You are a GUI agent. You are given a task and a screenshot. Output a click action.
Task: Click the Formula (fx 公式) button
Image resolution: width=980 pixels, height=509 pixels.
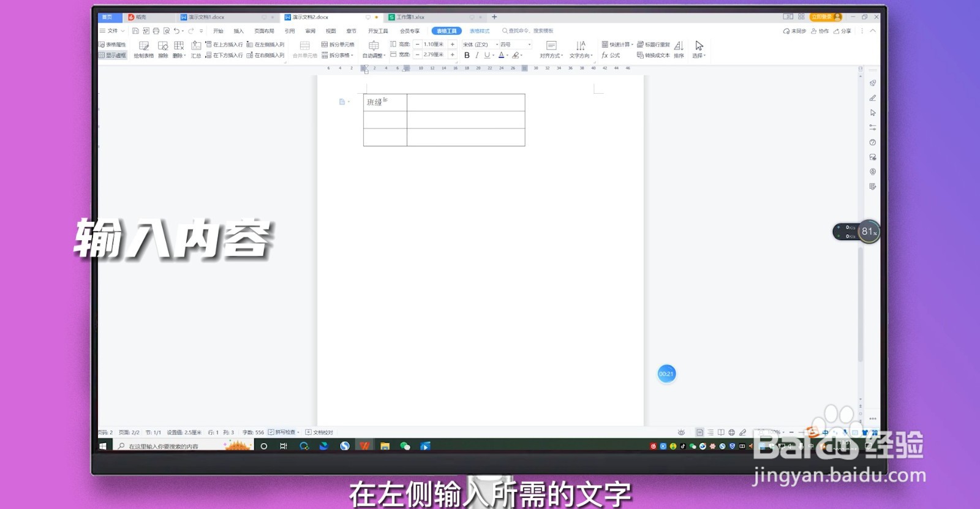[611, 55]
